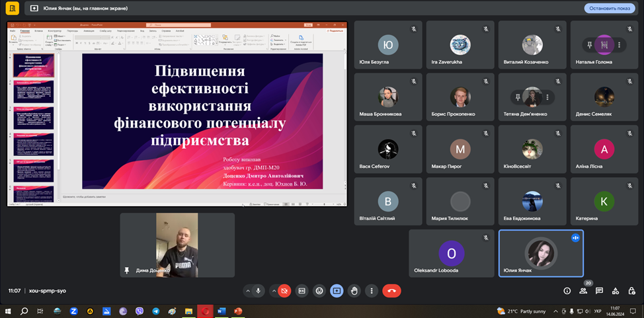Viewport: 644px width, 318px height.
Task: Switch to the Конструктор ribbon tab
Action: point(55,31)
